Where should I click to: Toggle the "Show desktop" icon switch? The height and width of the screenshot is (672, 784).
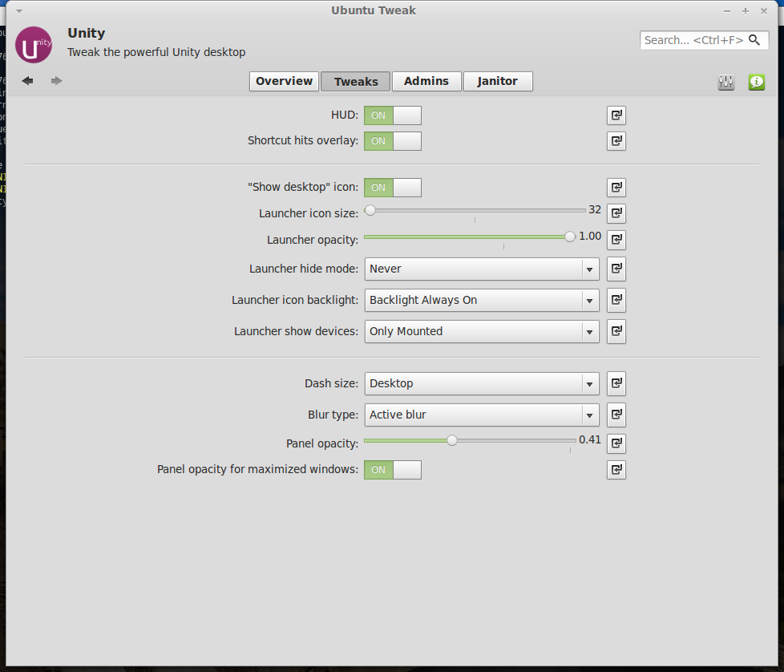pos(393,188)
